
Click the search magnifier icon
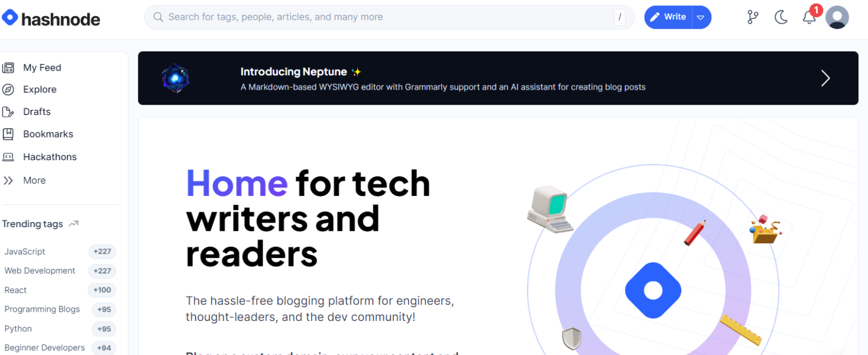(158, 17)
